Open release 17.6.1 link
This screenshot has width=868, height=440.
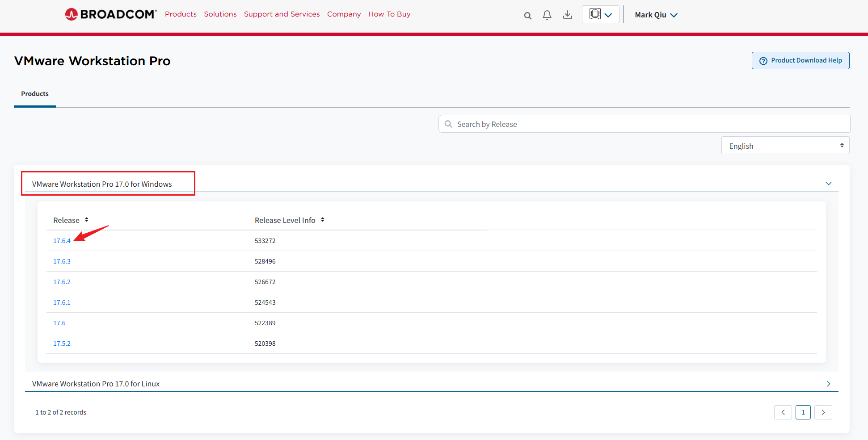[x=62, y=302]
